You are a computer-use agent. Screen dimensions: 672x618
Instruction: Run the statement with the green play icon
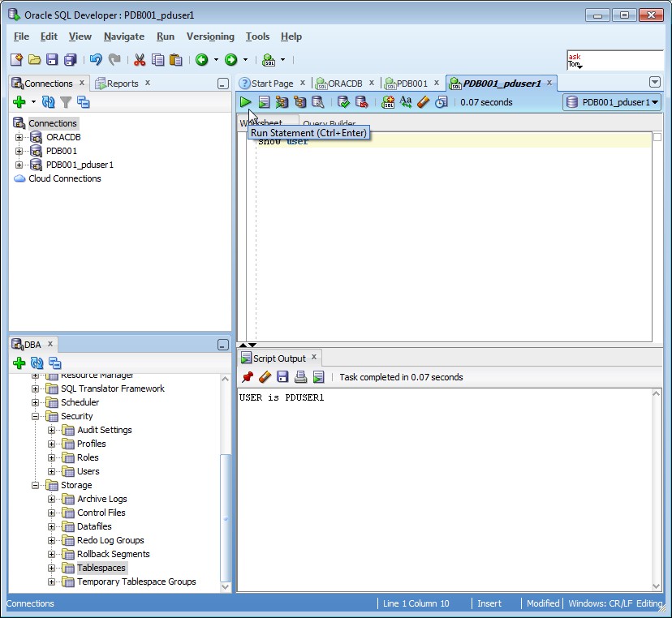245,101
